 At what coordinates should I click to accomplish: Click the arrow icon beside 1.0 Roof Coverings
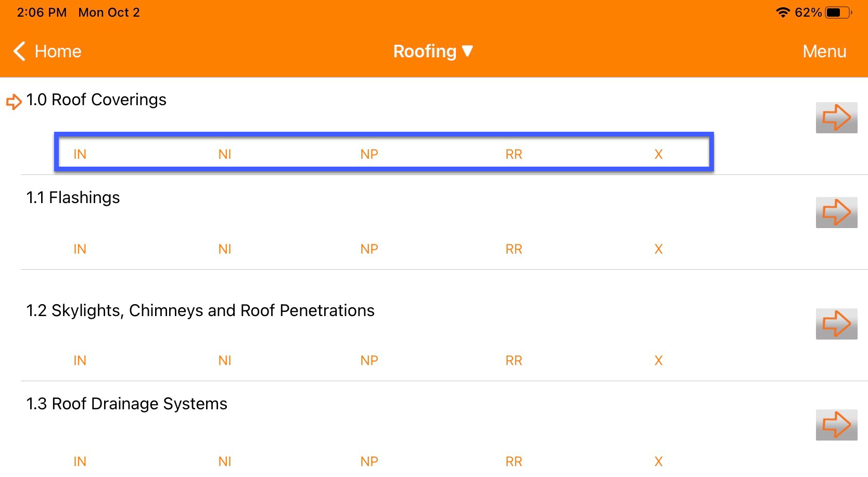coord(836,117)
